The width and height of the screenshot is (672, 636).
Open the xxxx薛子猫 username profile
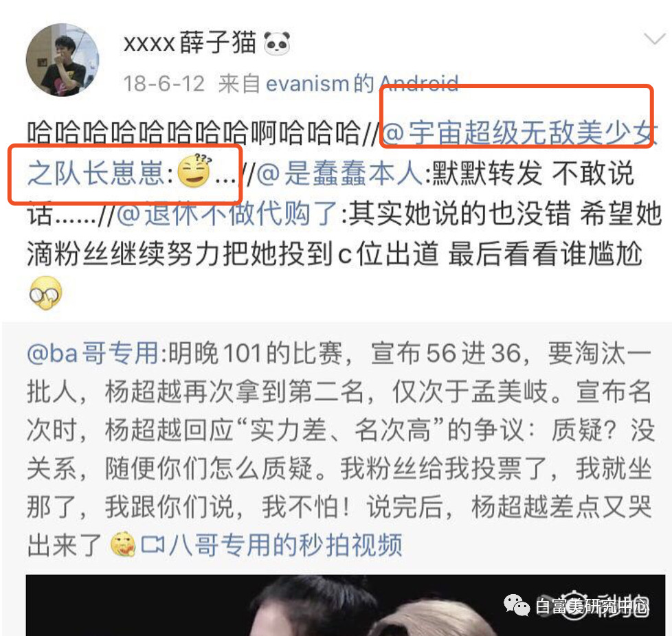(x=190, y=43)
